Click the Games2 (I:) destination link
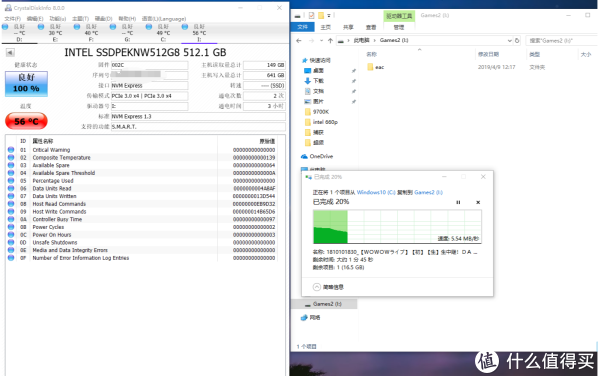The width and height of the screenshot is (600, 379). coord(428,193)
